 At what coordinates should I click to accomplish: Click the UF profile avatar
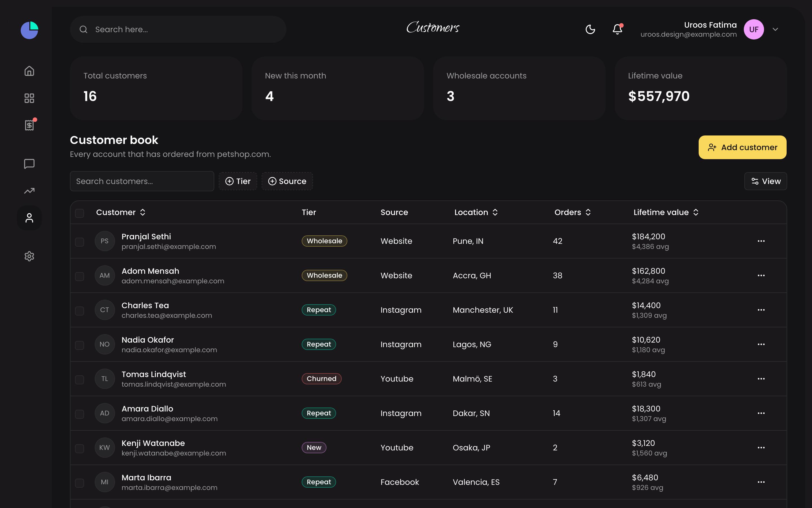(754, 30)
